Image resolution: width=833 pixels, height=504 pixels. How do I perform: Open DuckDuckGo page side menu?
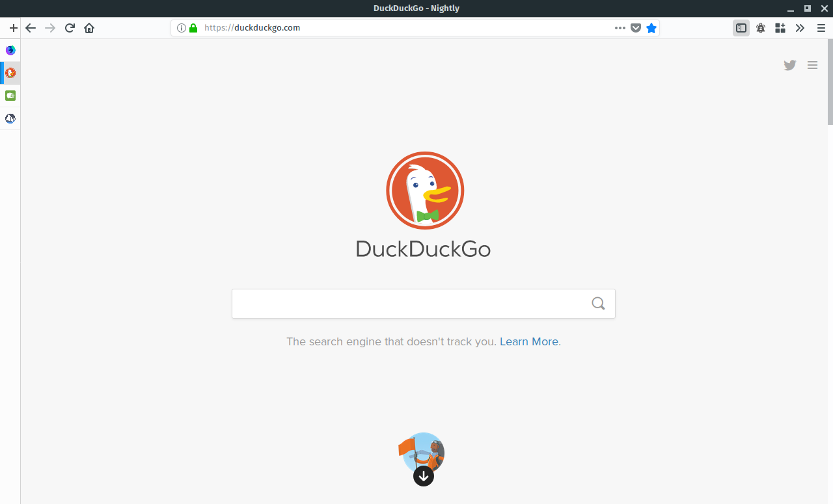812,65
